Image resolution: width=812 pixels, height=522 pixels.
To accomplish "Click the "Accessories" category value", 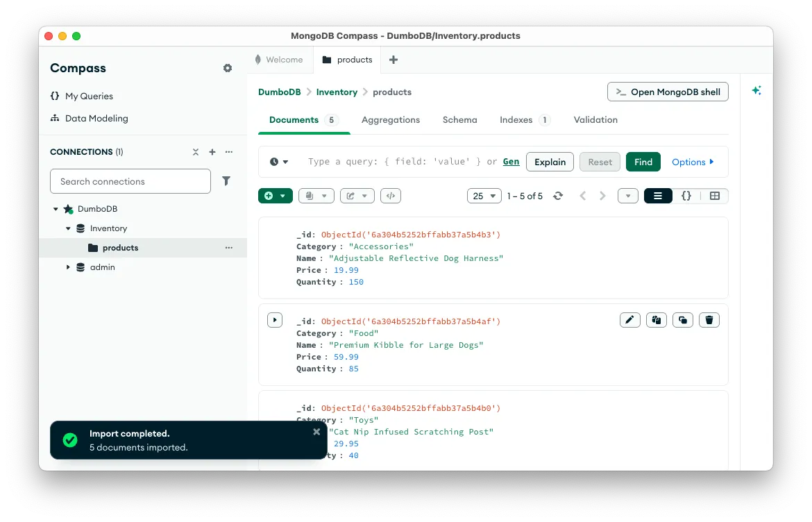I will click(x=381, y=246).
